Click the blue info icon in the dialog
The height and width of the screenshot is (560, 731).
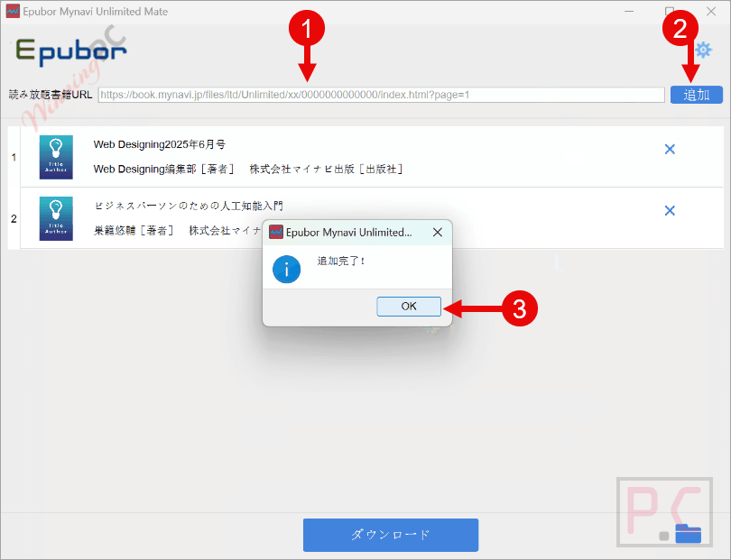pyautogui.click(x=286, y=270)
